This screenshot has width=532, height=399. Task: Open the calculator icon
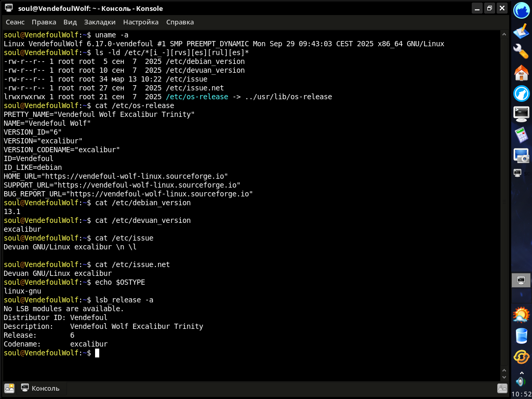(521, 135)
